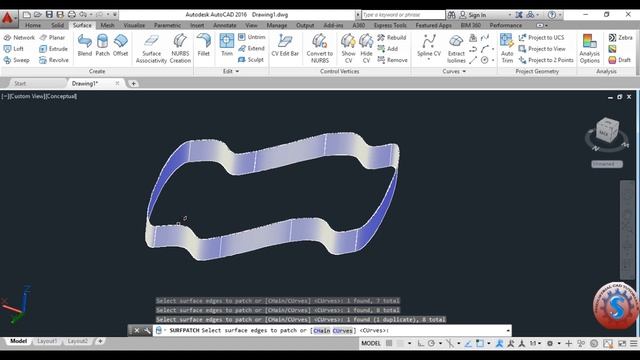Select the Sweep surface tool
This screenshot has height=360, width=640.
[17, 60]
